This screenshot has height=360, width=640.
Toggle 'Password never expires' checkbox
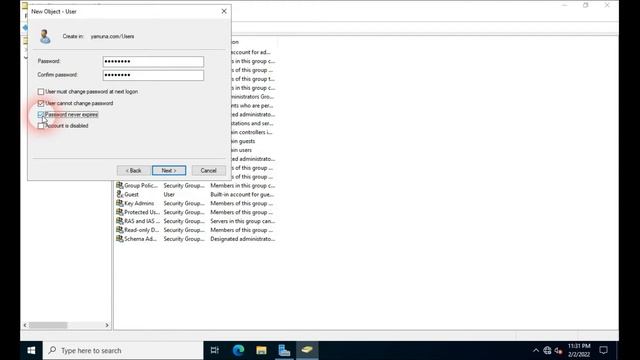[x=41, y=115]
